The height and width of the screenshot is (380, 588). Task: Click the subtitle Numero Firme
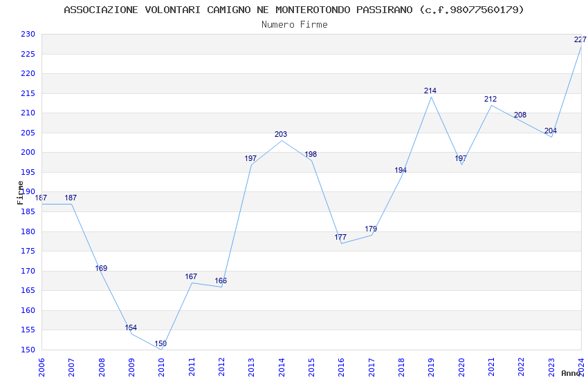tap(295, 25)
